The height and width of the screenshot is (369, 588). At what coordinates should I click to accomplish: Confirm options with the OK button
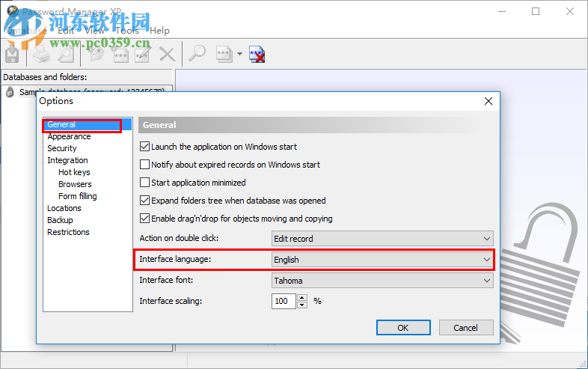click(403, 328)
